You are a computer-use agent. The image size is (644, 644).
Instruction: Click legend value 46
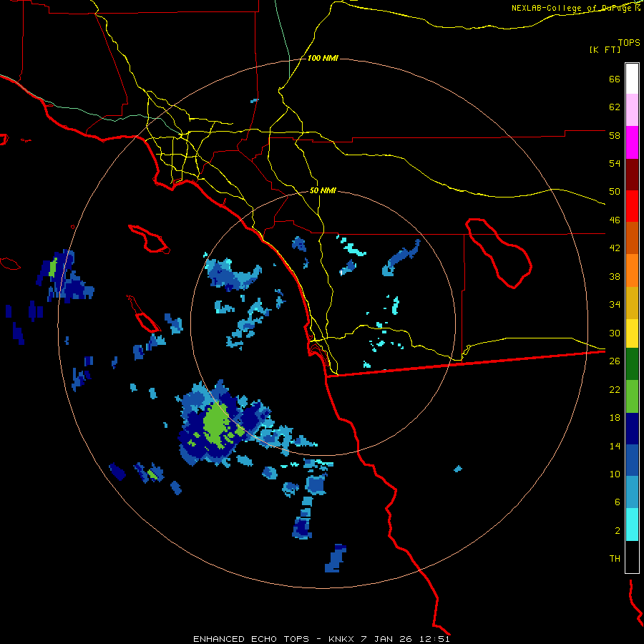(x=615, y=220)
